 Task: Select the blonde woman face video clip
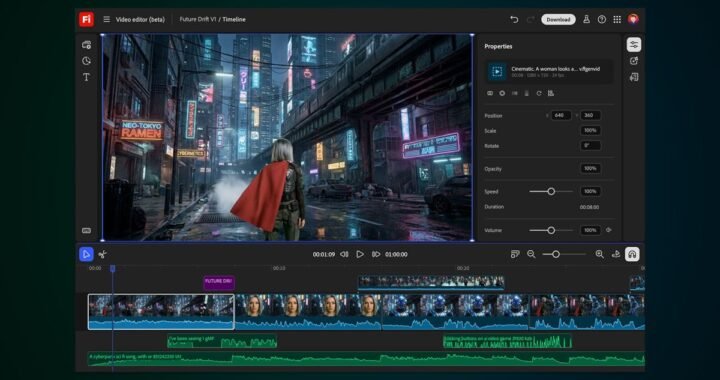pos(308,312)
